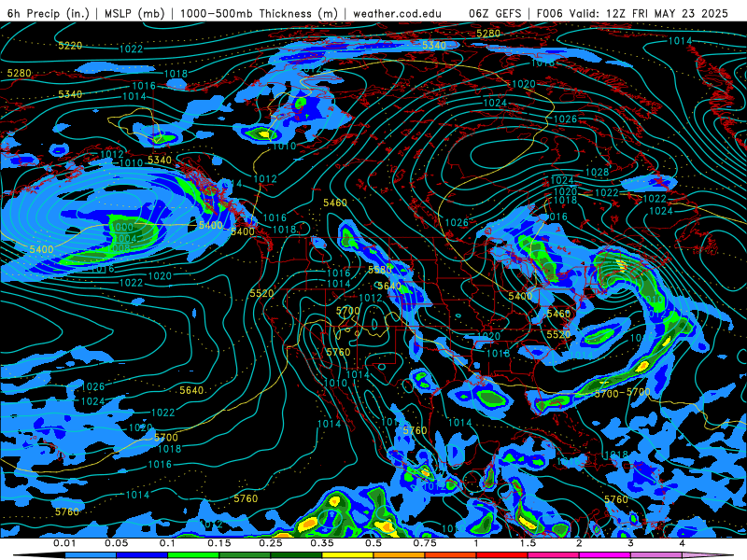Click the legend value 3

pyautogui.click(x=630, y=543)
